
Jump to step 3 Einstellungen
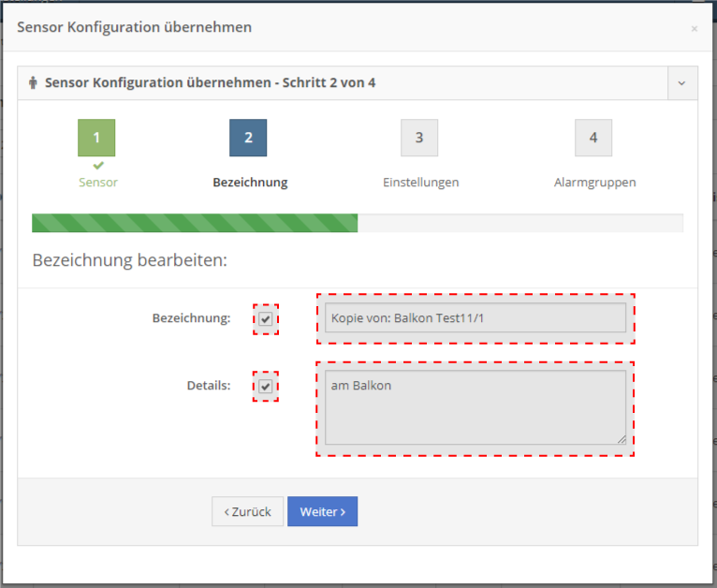coord(419,138)
